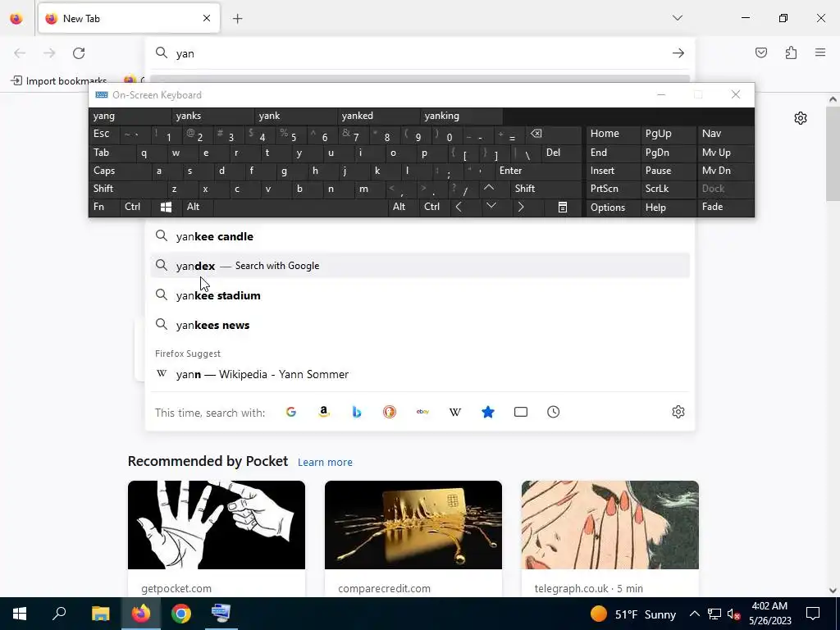Open the comparecredit.com gold card thumbnail
840x630 pixels.
tap(413, 525)
